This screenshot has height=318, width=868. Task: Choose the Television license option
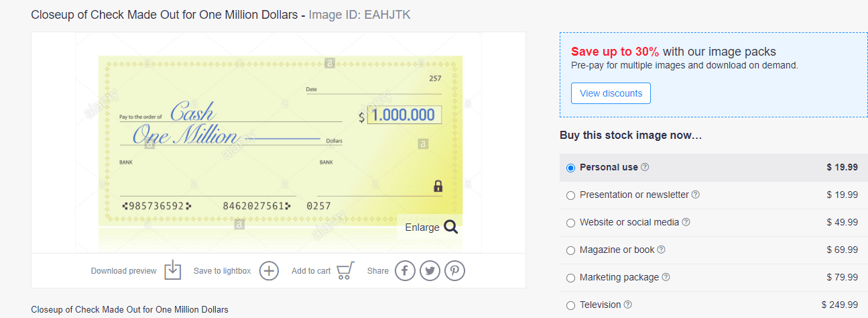(570, 305)
